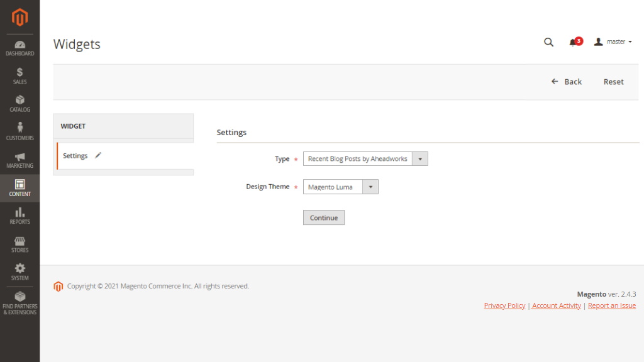Open the Stores menu
The image size is (644, 362).
19,244
